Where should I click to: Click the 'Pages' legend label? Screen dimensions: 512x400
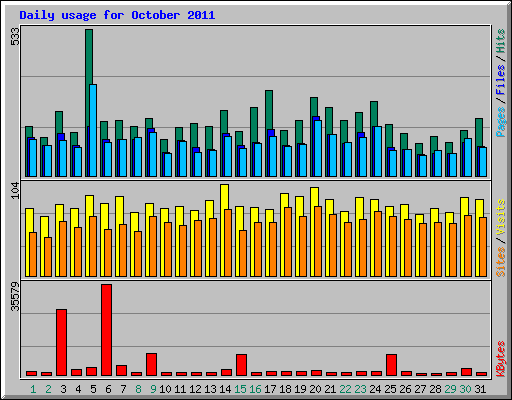tap(500, 122)
